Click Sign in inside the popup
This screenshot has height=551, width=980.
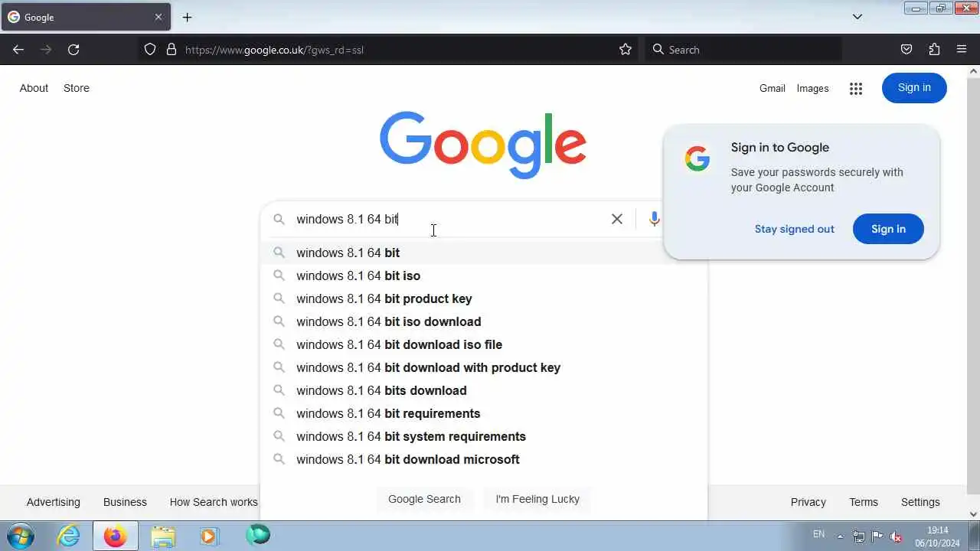point(888,229)
